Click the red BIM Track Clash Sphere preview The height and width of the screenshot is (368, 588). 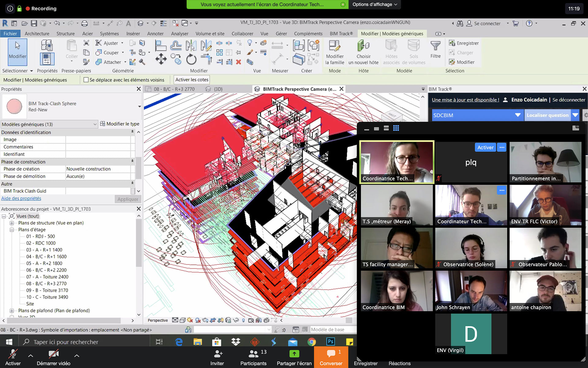[x=14, y=106]
